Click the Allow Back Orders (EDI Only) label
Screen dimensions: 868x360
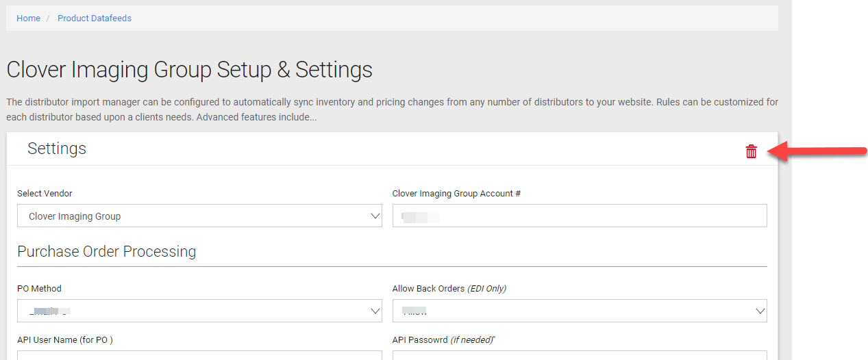449,289
